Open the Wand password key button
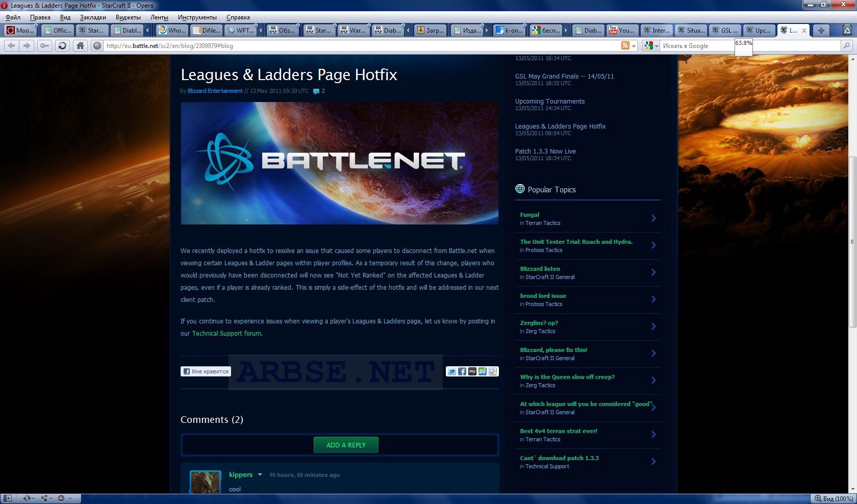The height and width of the screenshot is (504, 857). click(x=45, y=45)
